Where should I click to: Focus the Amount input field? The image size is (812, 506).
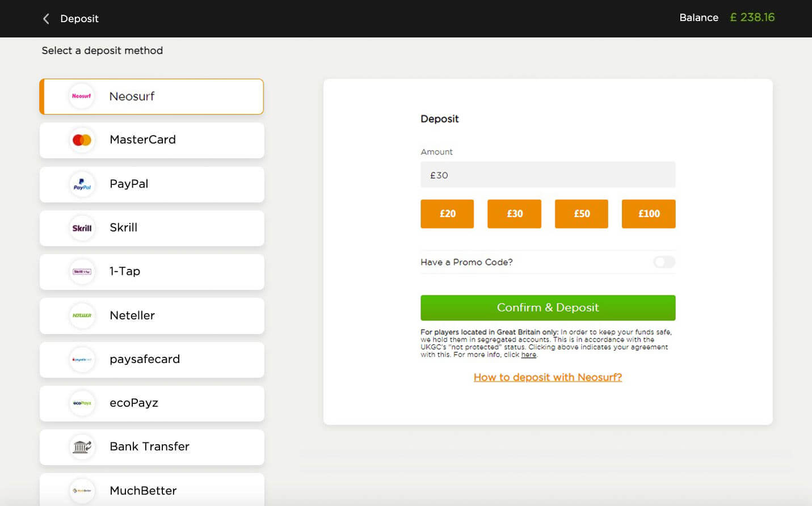click(548, 175)
